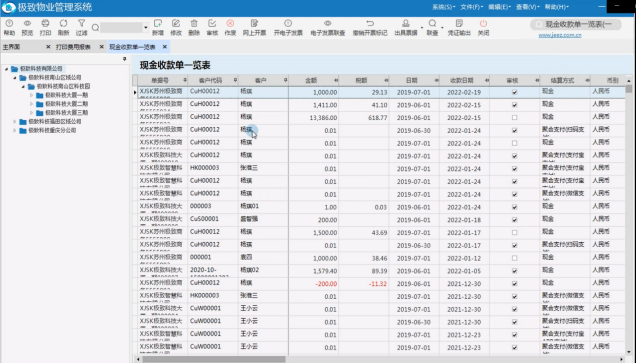Click the pin icon in 客户代码 column header
This screenshot has height=364, width=636.
click(x=235, y=80)
